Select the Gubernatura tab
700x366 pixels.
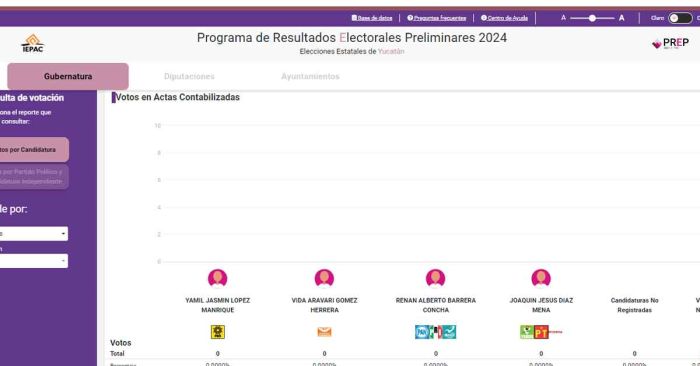pyautogui.click(x=68, y=76)
